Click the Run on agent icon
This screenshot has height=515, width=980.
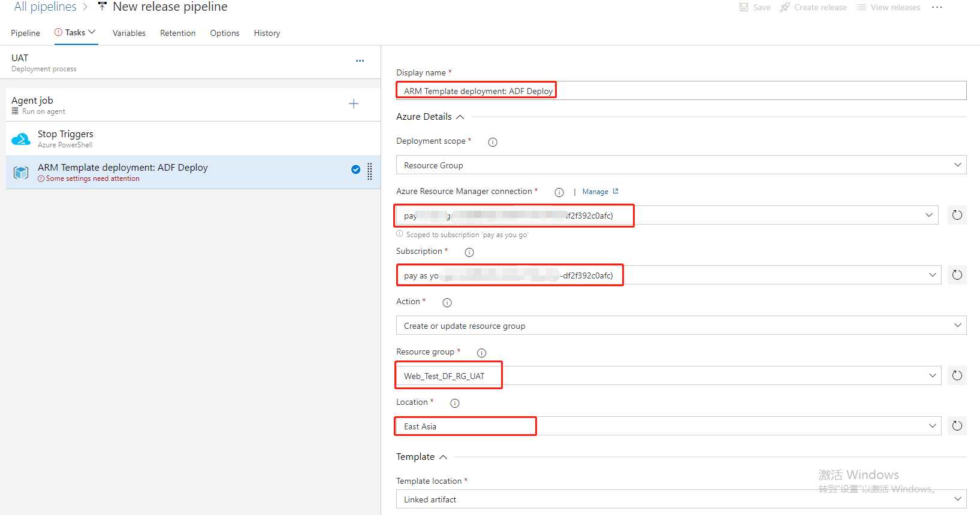(15, 111)
